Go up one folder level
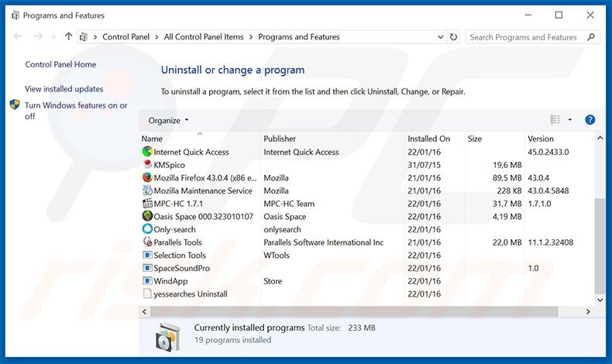 coord(69,36)
